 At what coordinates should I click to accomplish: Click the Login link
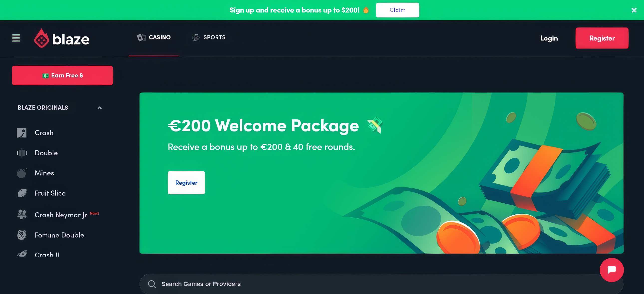tap(549, 38)
